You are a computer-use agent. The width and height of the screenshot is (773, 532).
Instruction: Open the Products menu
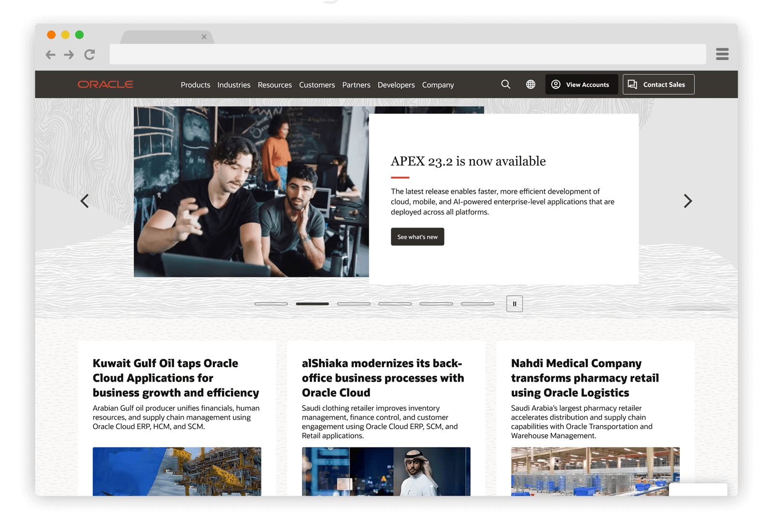click(195, 85)
